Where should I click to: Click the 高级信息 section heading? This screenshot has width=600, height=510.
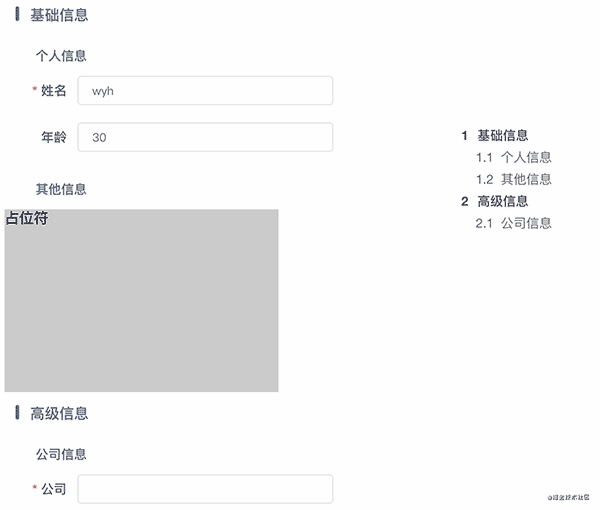pos(59,413)
